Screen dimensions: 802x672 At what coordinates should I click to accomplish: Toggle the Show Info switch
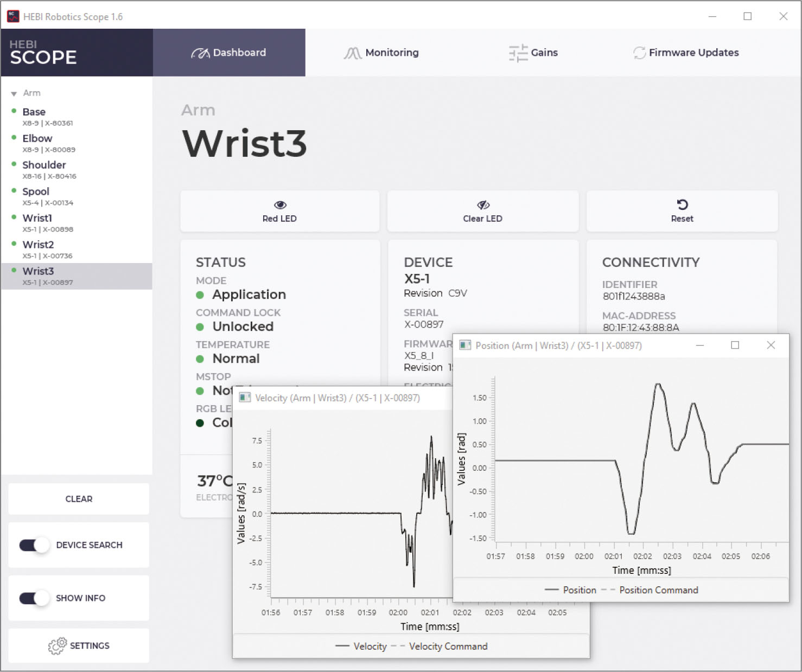(x=35, y=598)
